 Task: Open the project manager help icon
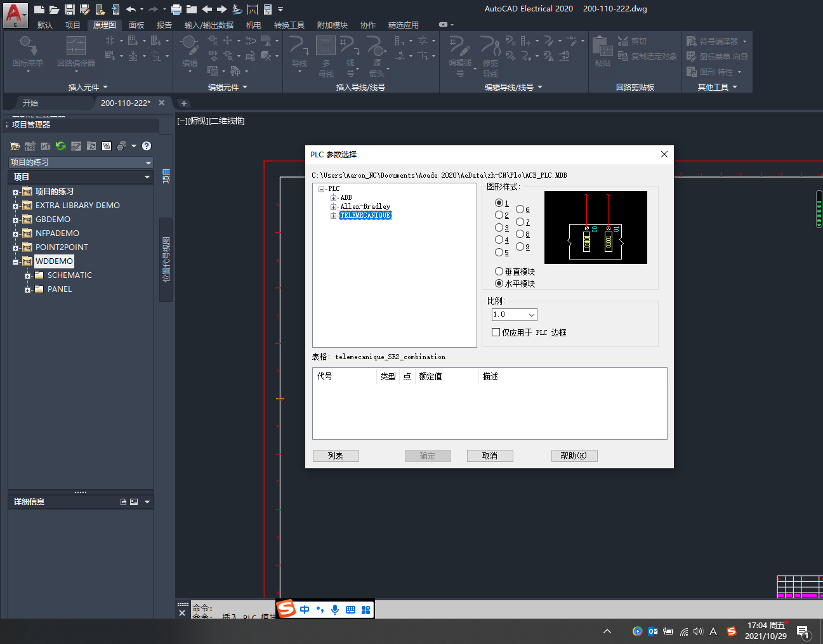(147, 146)
